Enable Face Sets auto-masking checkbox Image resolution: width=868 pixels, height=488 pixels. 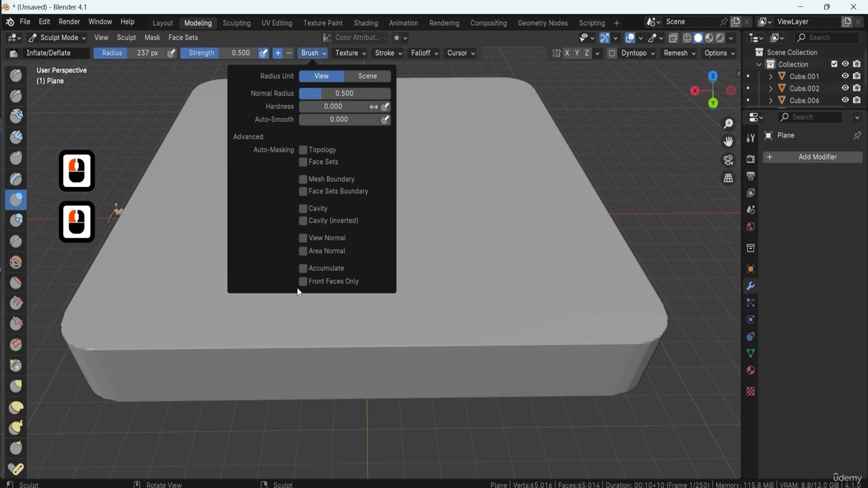point(303,162)
